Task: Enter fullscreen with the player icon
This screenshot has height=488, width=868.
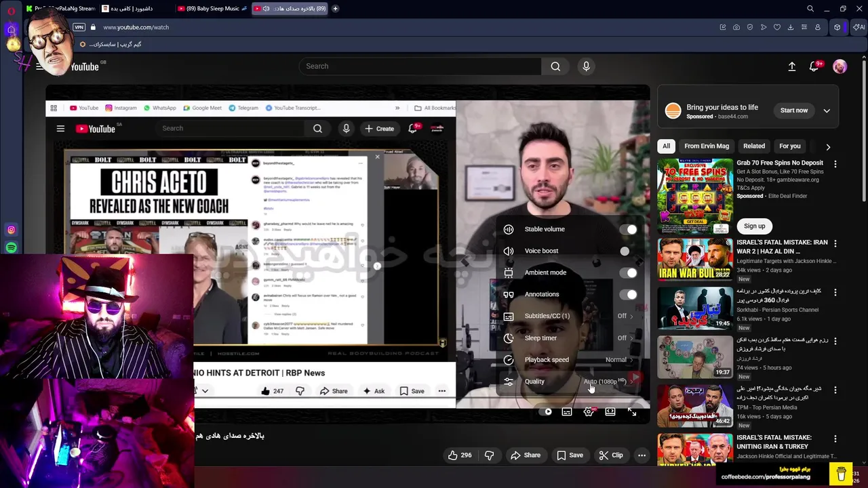Action: click(x=632, y=411)
